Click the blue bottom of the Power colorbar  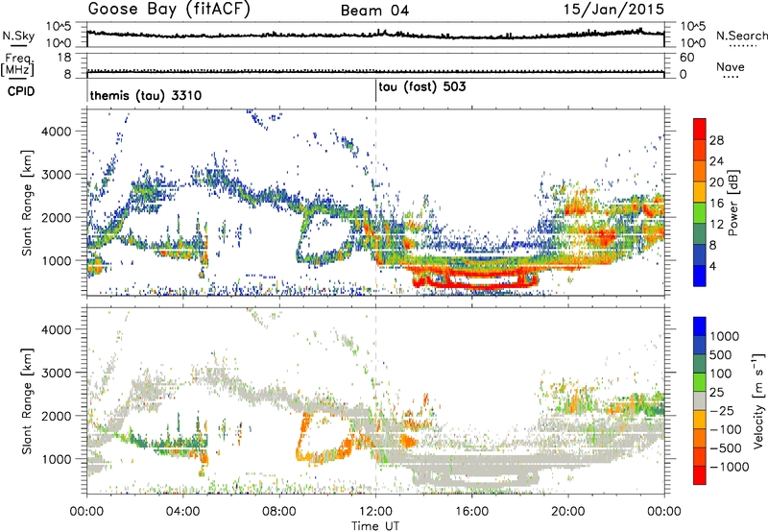click(x=700, y=277)
